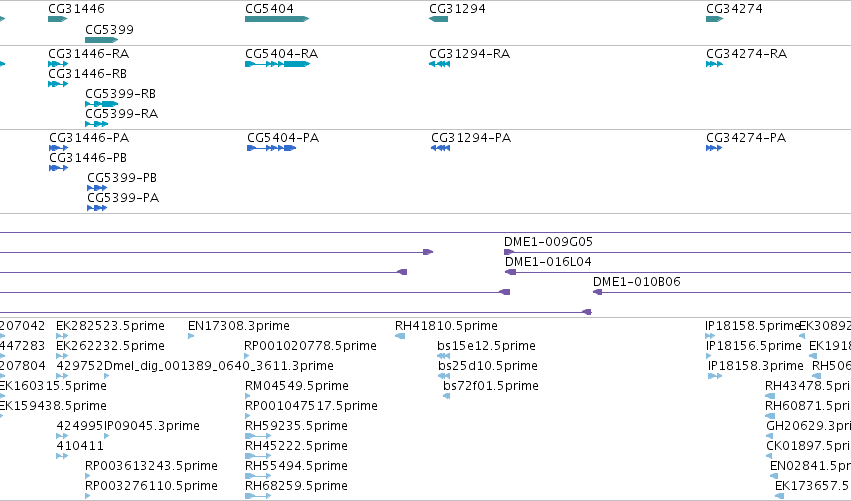Select the CG31294 gene glyph
The height and width of the screenshot is (501, 851).
tap(439, 19)
